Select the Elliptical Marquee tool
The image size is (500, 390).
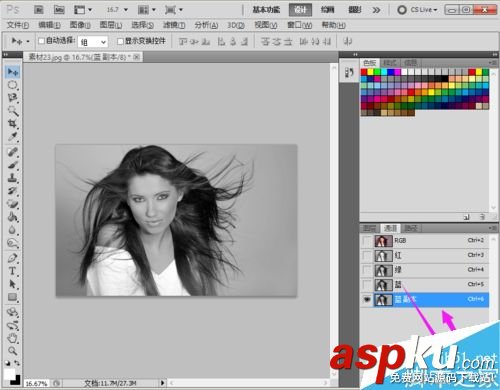click(13, 85)
